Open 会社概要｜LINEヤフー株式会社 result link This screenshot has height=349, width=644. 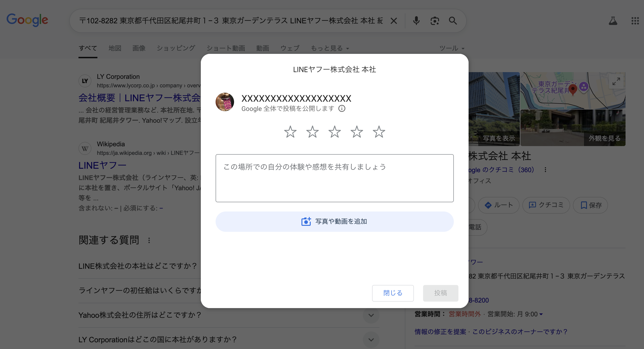[139, 98]
